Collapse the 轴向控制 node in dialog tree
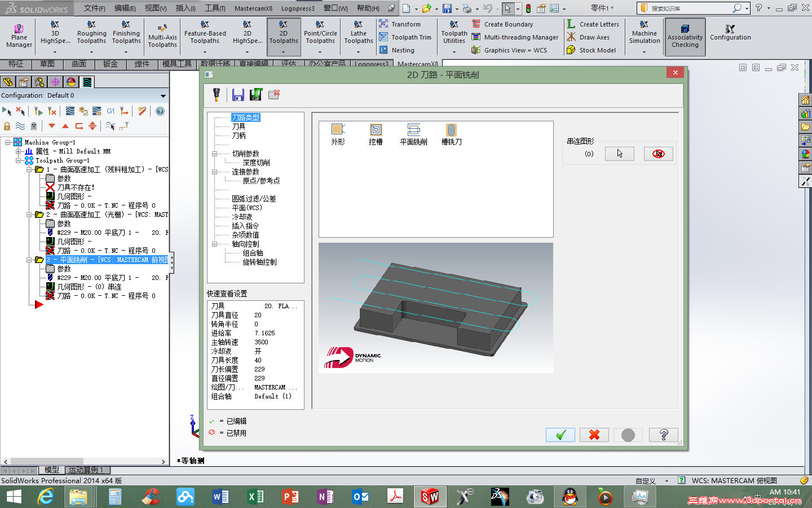The width and height of the screenshot is (812, 508). tap(214, 244)
